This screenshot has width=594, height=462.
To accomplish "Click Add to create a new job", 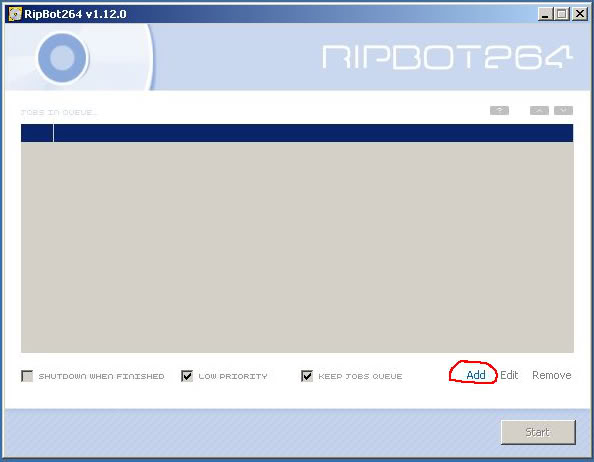I will [x=476, y=375].
